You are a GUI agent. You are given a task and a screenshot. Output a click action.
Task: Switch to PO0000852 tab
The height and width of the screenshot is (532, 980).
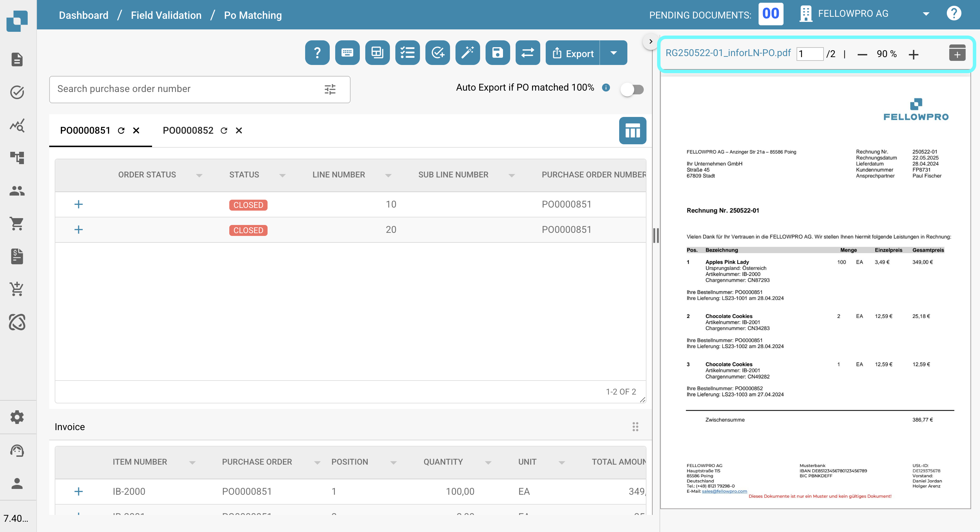tap(188, 131)
